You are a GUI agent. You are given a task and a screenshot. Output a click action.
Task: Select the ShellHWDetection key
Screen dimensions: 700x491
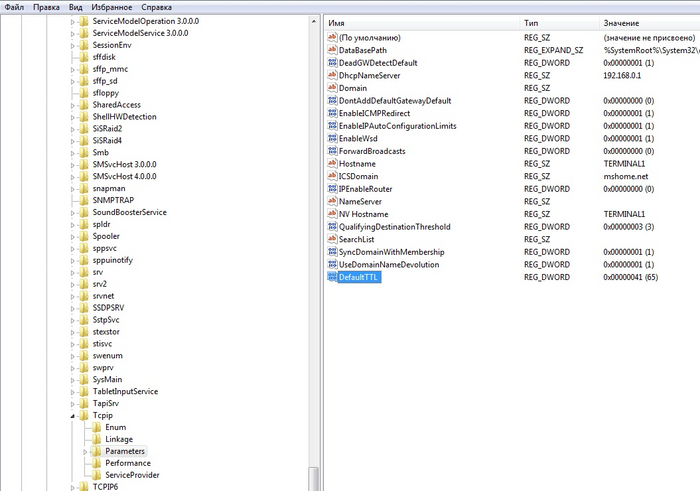(x=125, y=117)
